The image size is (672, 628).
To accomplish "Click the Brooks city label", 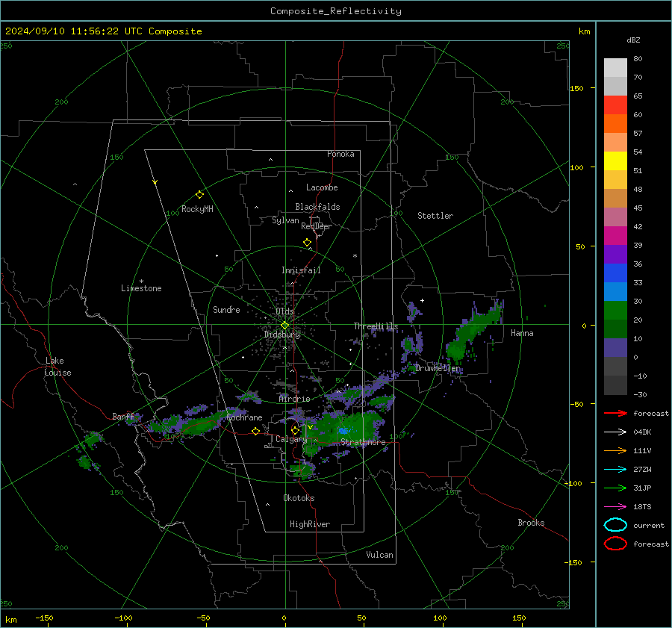I will 531,523.
